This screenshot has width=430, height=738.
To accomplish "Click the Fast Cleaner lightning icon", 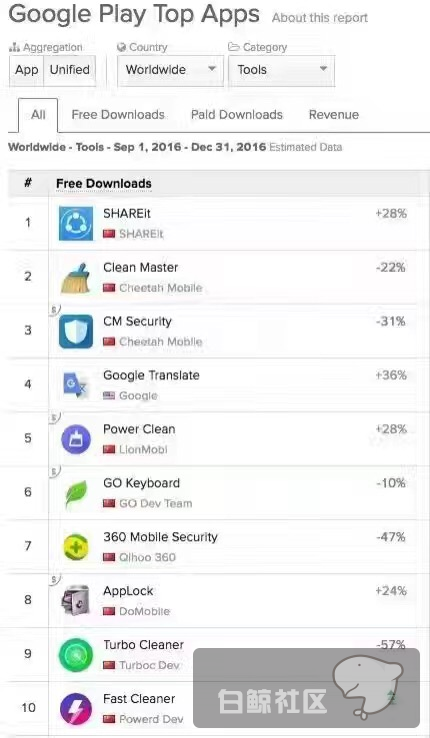I will point(76,708).
